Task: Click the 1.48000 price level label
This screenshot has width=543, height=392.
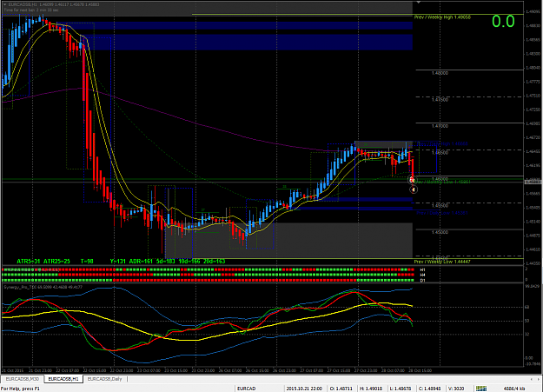Action: click(x=440, y=73)
